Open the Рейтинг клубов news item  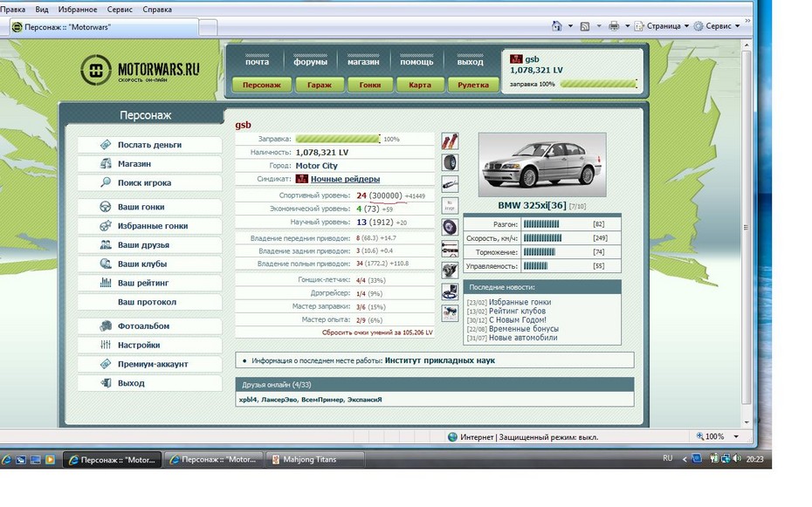point(517,311)
